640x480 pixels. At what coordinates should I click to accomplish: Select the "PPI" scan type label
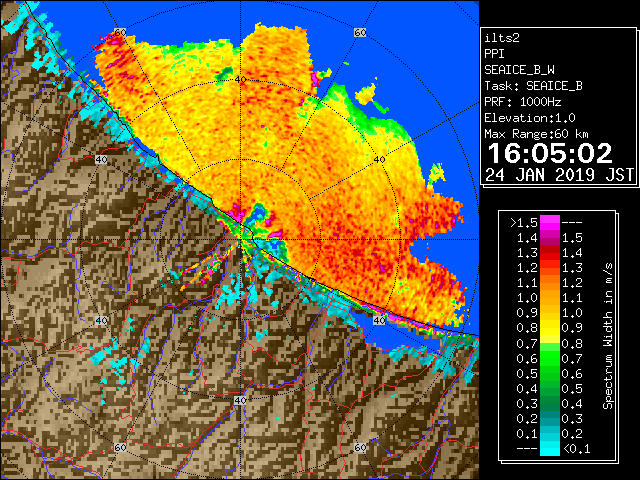point(494,54)
